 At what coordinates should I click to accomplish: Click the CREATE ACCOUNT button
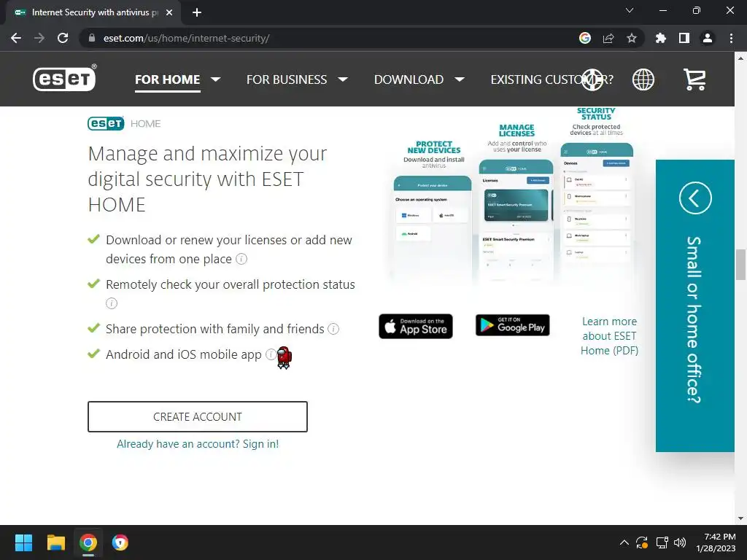197,416
